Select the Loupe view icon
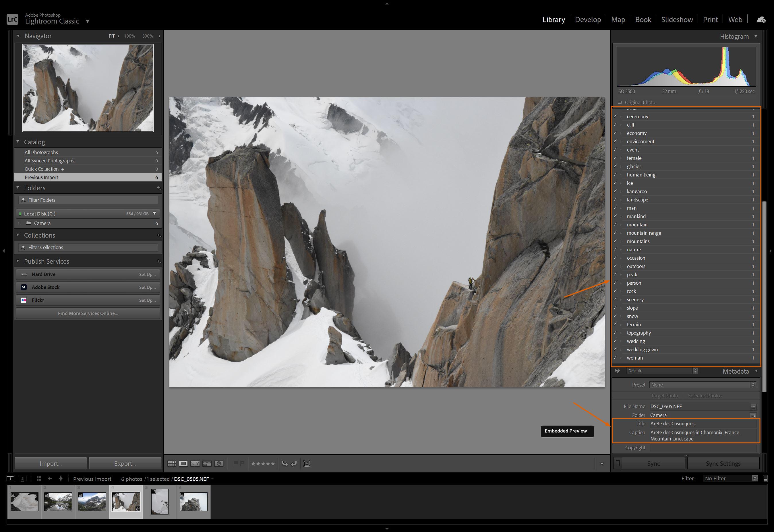This screenshot has width=774, height=532. [184, 463]
